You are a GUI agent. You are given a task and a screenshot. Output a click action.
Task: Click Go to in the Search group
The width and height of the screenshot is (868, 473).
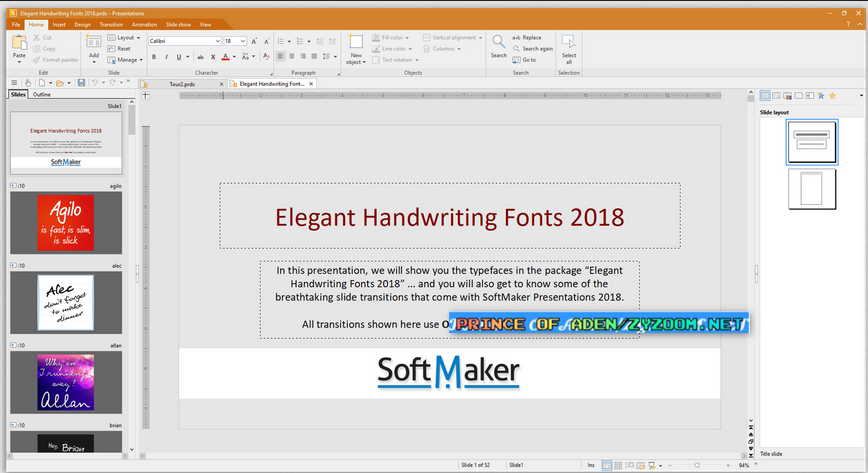(524, 60)
